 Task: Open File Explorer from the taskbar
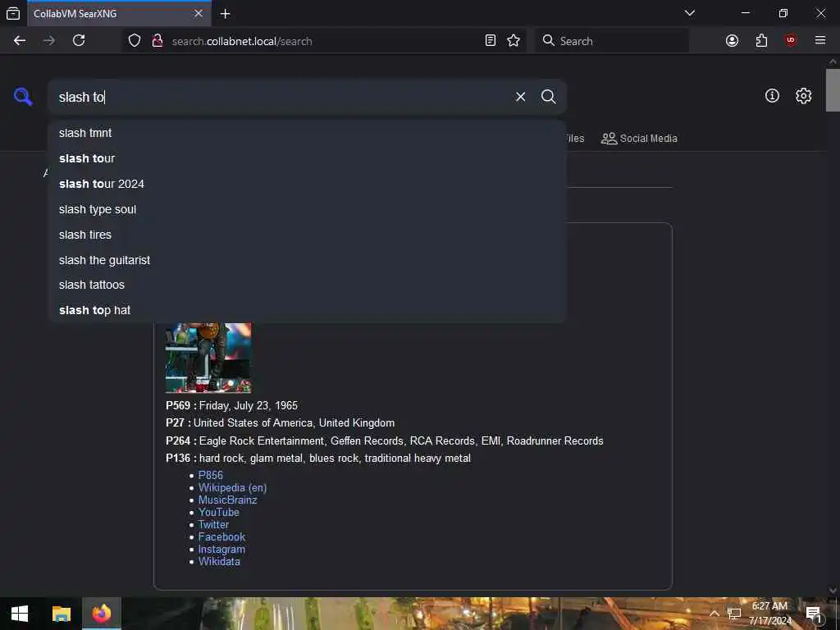[61, 614]
